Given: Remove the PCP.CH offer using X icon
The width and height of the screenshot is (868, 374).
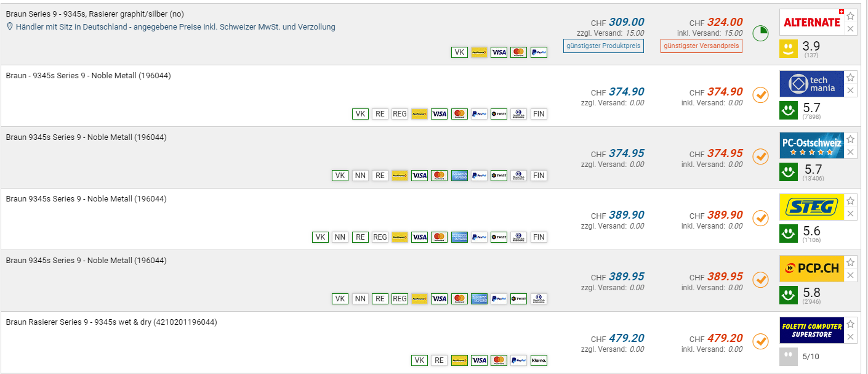Looking at the screenshot, I should click(850, 275).
